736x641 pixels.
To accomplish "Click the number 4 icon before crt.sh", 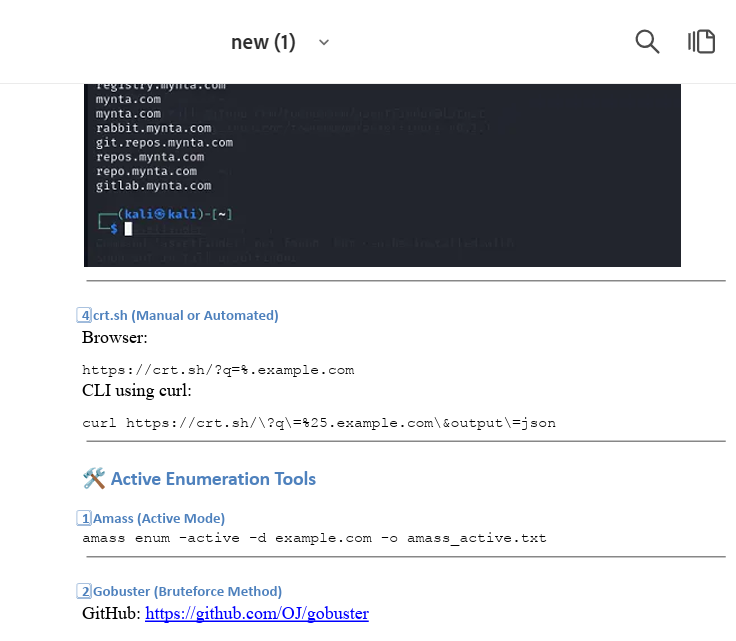I will click(x=85, y=315).
